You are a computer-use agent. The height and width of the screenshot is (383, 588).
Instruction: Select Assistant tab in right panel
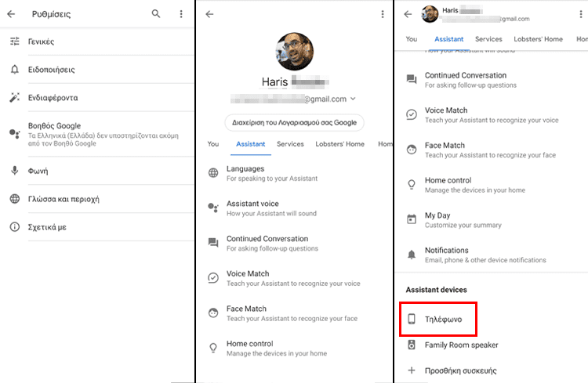[x=449, y=39]
